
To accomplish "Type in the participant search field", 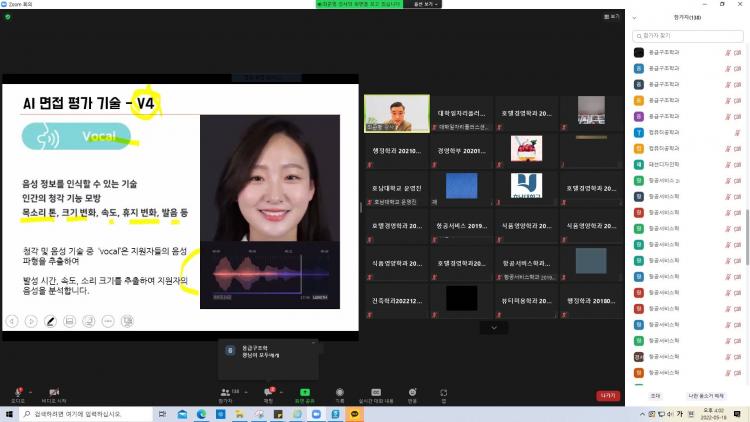I will 689,36.
